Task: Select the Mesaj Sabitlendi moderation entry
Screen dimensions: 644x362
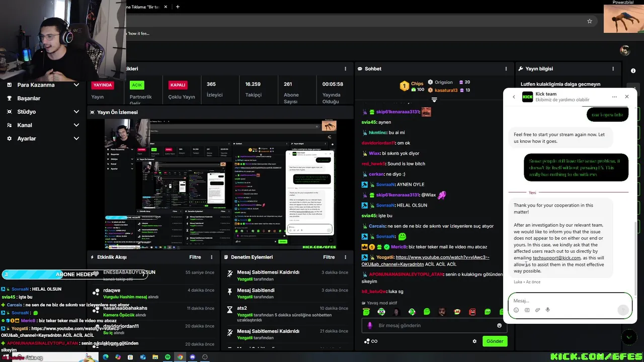Action: coord(288,294)
